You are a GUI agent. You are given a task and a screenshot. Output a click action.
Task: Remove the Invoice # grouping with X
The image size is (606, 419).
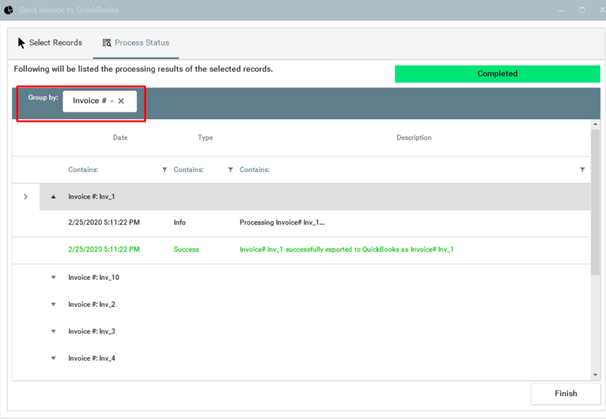click(121, 101)
